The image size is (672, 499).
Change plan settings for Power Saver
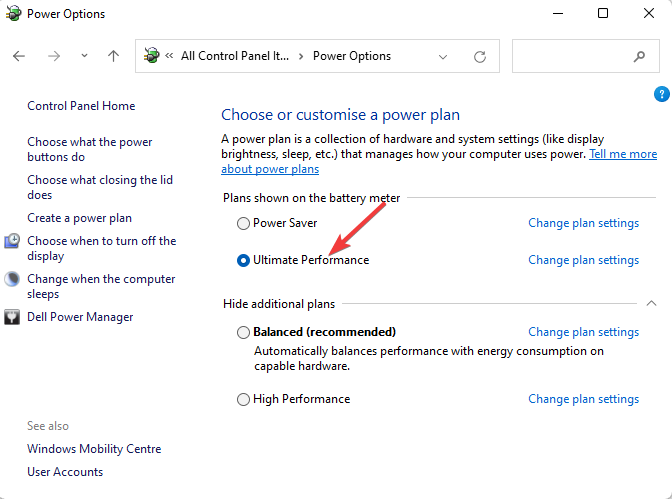click(x=583, y=223)
